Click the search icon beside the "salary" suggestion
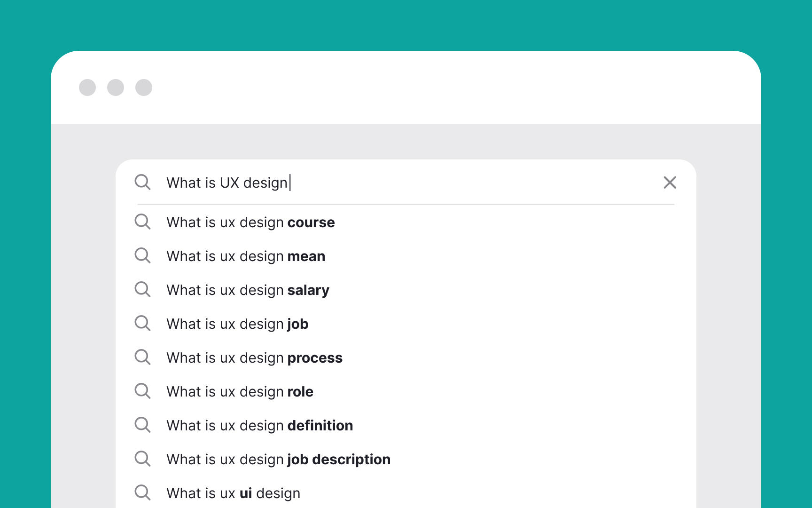Screen dimensions: 812x508 (x=142, y=289)
